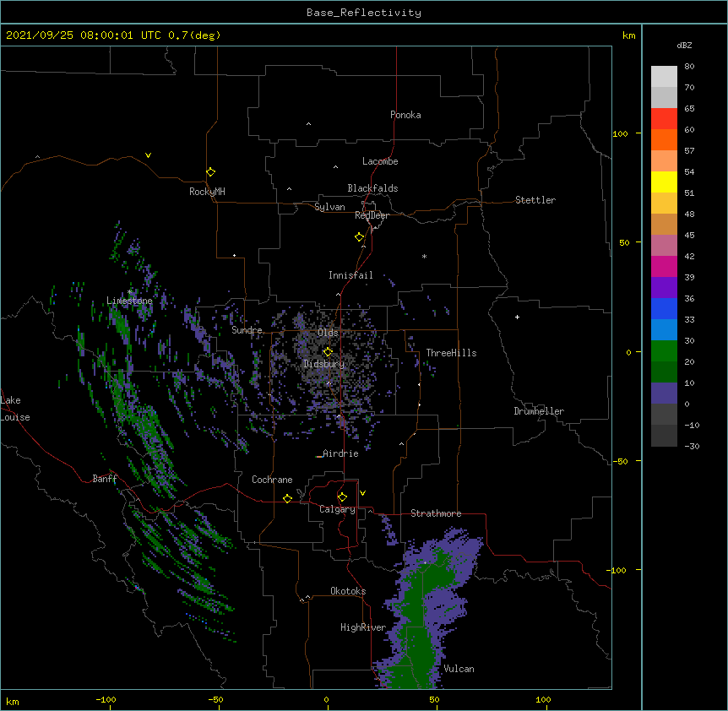Click the white asterisk marker east of Innisfail
Viewport: 728px width, 711px height.
[x=424, y=256]
